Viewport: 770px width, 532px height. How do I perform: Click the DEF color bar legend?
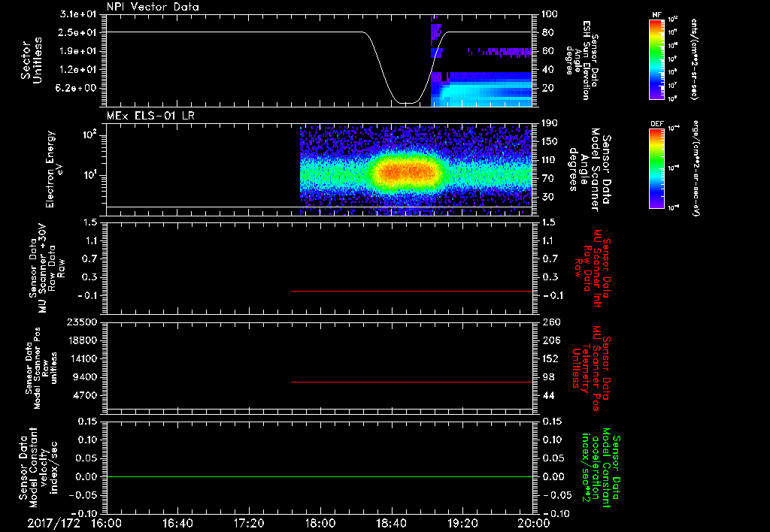pyautogui.click(x=656, y=168)
